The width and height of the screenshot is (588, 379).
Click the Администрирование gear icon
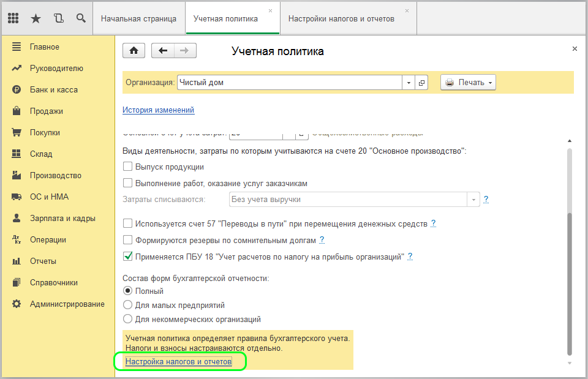click(x=16, y=304)
